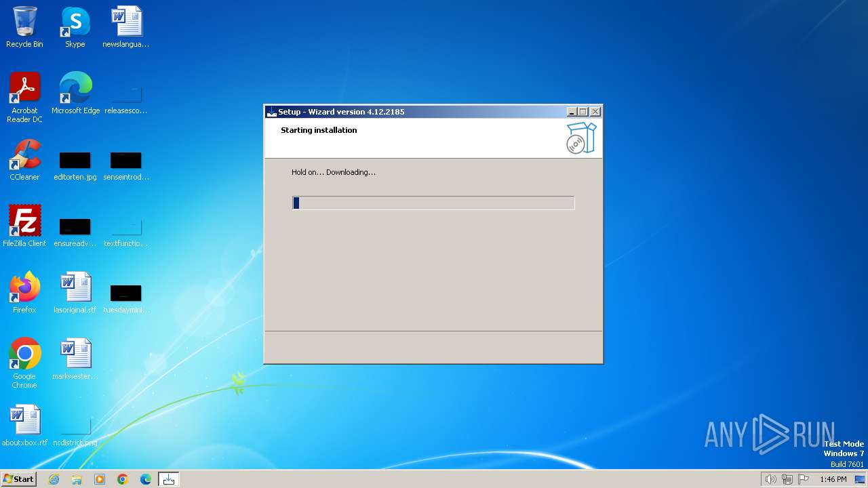Open Windows Media Player from taskbar
The height and width of the screenshot is (488, 868).
(x=100, y=479)
